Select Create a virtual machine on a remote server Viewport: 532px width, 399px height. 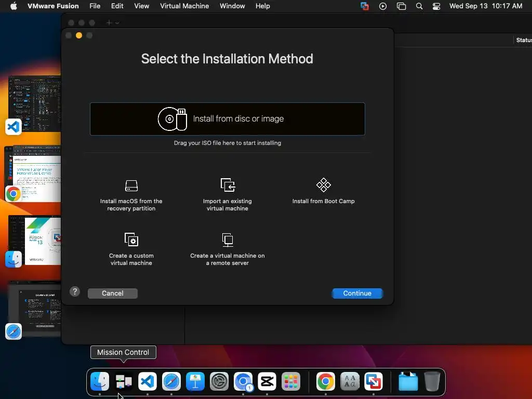[228, 249]
